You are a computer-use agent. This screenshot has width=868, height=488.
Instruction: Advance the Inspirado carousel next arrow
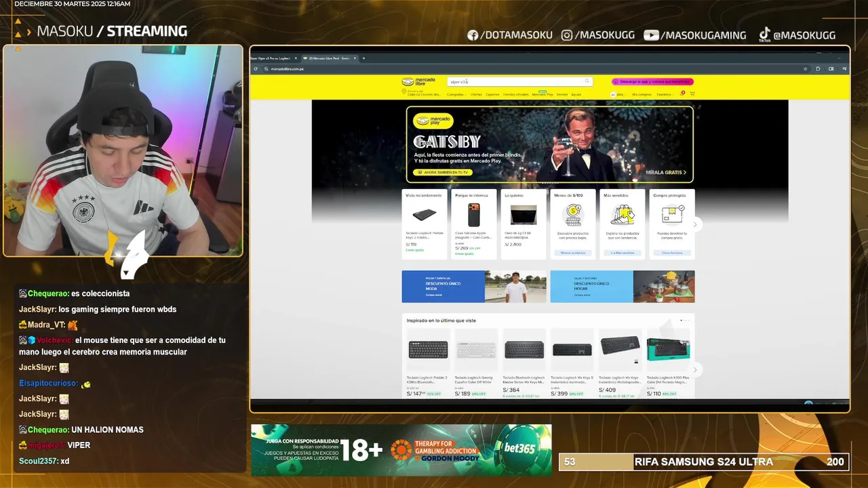[694, 369]
